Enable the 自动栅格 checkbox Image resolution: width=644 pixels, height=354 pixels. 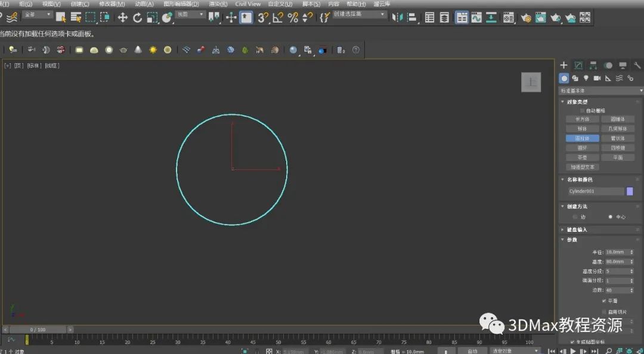coord(583,110)
